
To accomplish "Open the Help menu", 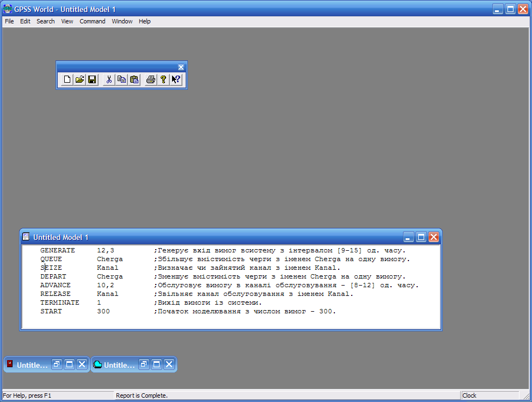I will pos(144,21).
